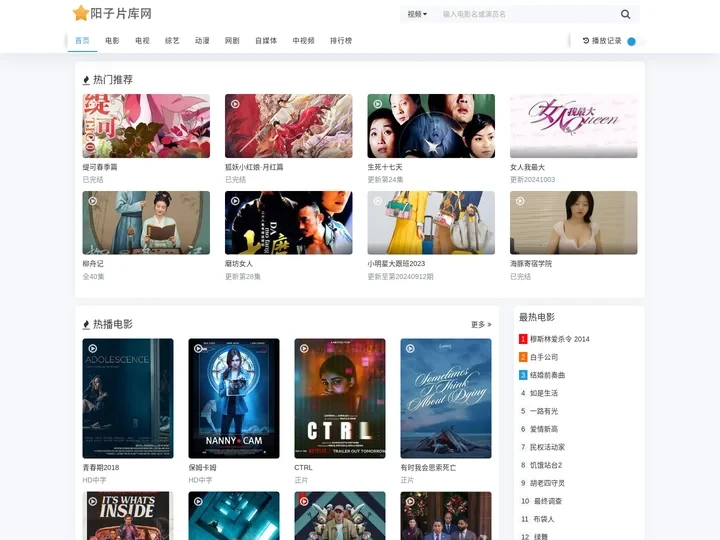Click the 狐妖小红娘·月红篇 title link
This screenshot has height=540, width=720.
click(254, 167)
